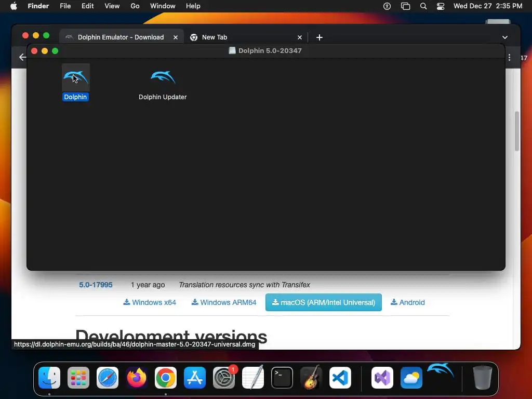532x399 pixels.
Task: Open the Window menu
Action: [163, 6]
